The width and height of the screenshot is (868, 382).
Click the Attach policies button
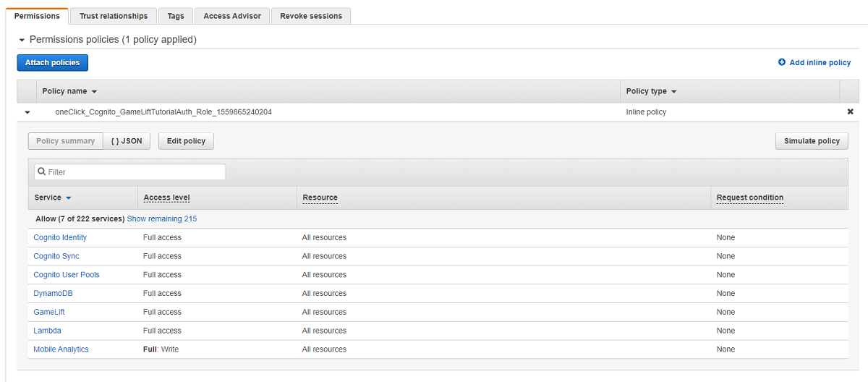click(52, 63)
